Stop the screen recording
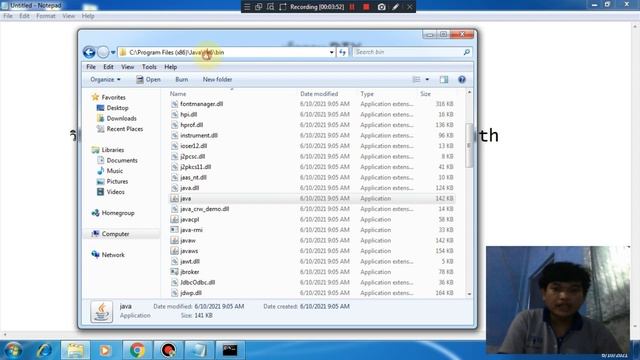This screenshot has height=360, width=640. coord(366,7)
